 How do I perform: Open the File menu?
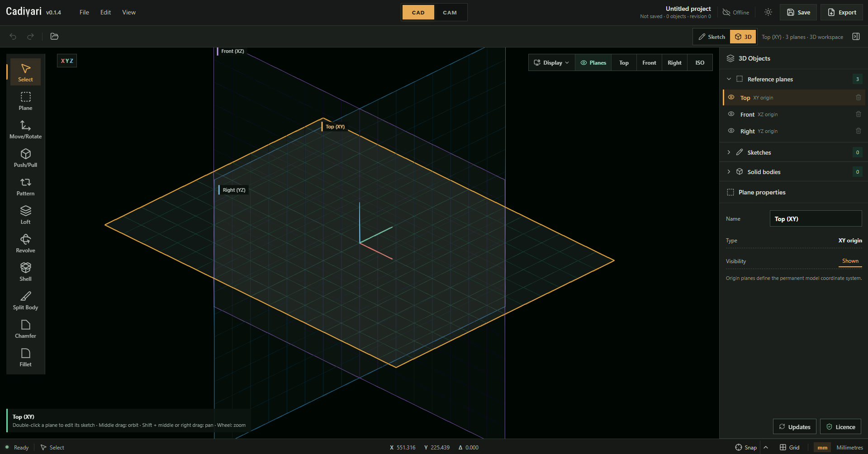(x=84, y=12)
